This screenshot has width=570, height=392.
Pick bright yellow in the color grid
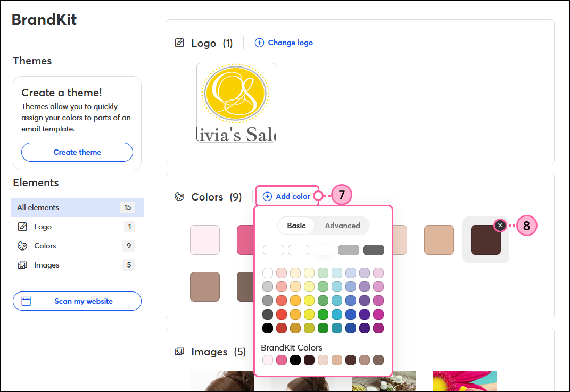(309, 314)
